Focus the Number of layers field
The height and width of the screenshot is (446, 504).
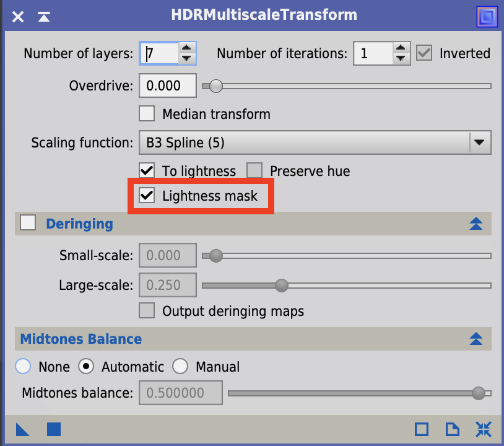point(159,53)
